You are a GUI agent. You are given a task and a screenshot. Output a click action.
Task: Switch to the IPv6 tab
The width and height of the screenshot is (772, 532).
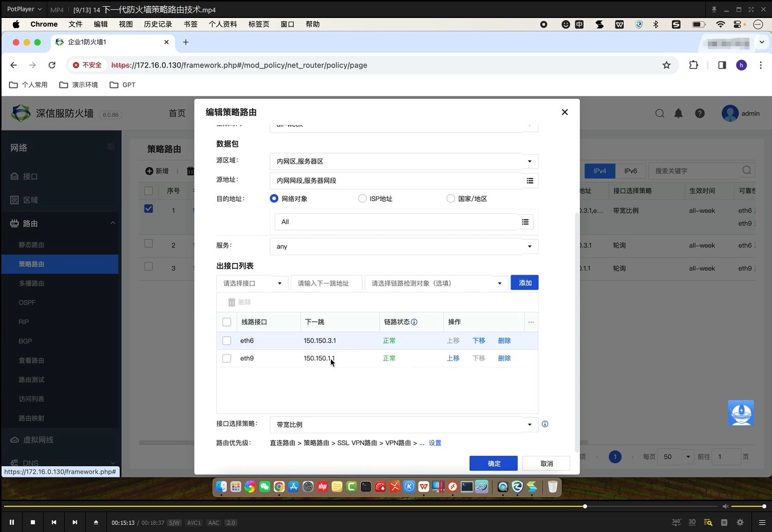click(x=630, y=170)
